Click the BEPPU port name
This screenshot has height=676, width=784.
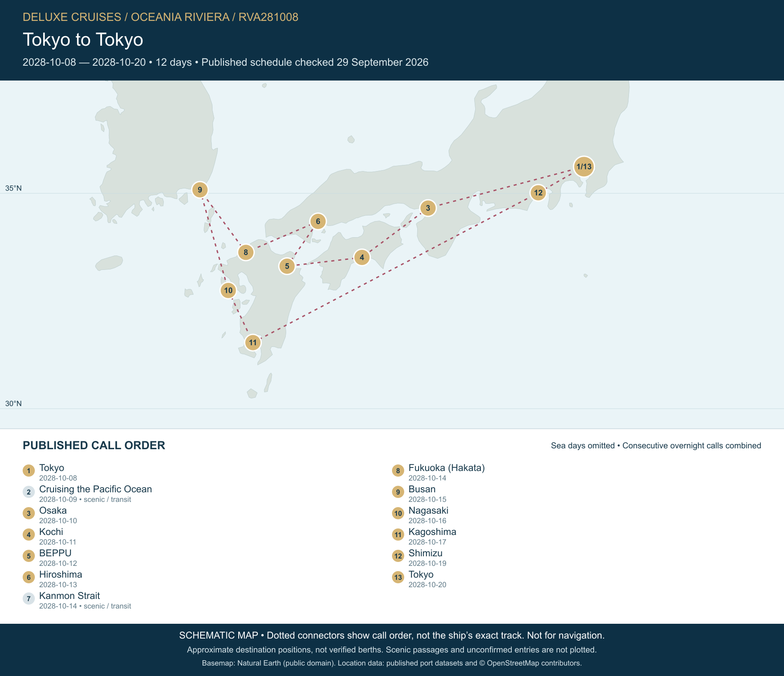point(55,553)
